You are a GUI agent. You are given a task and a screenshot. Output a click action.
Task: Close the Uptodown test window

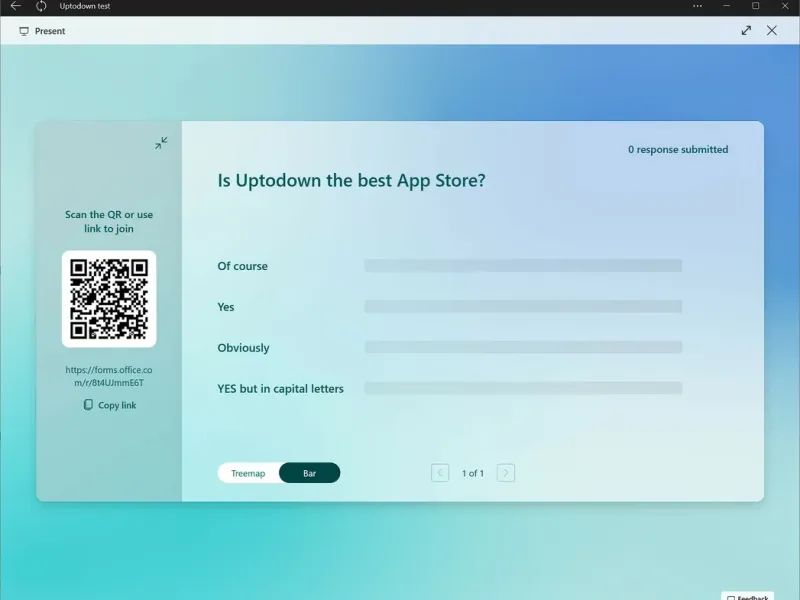pos(785,6)
